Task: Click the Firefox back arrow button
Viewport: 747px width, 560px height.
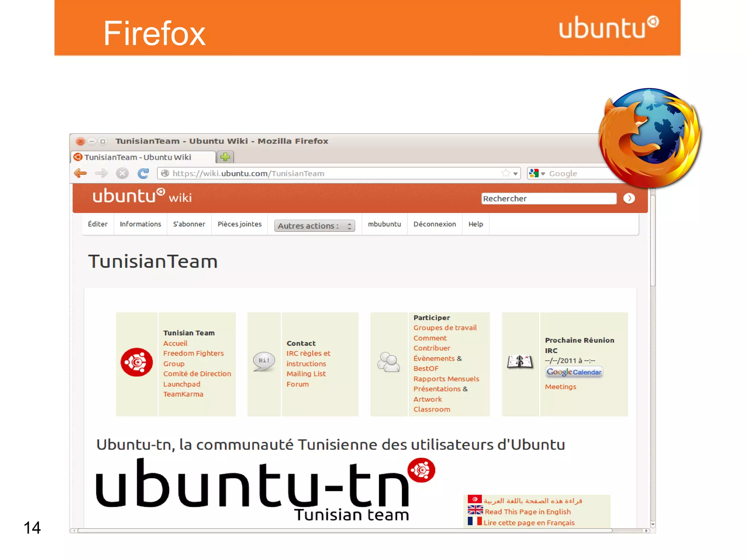Action: [80, 173]
